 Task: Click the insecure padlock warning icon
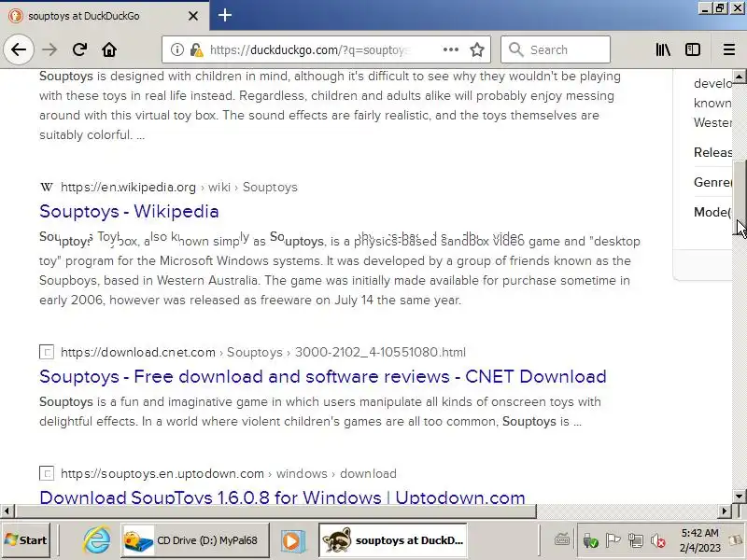click(196, 49)
